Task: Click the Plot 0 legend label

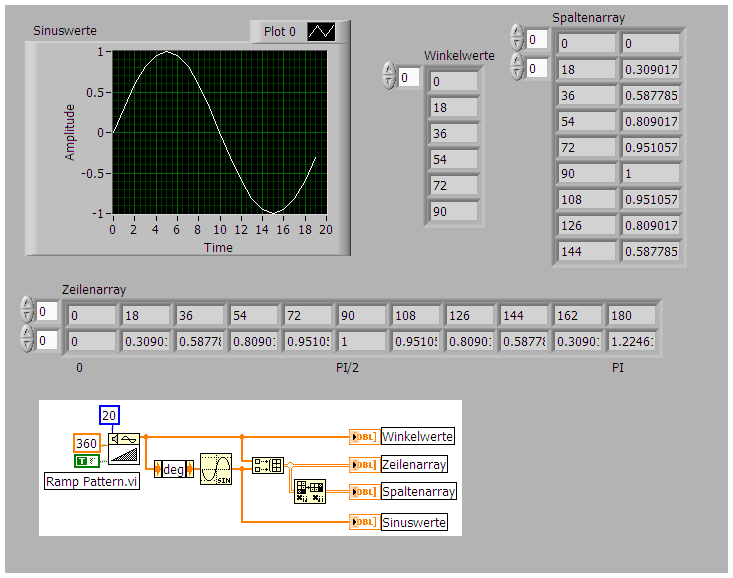Action: point(280,31)
